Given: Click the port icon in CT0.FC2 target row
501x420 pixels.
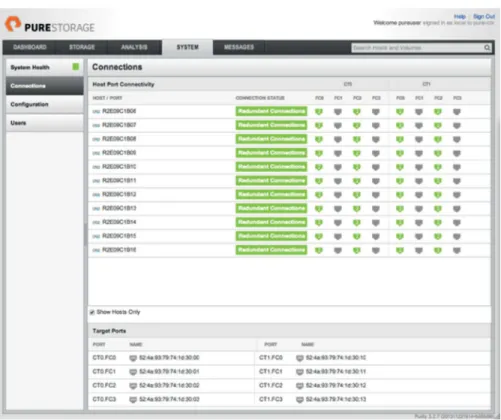Looking at the screenshot, I should (133, 386).
